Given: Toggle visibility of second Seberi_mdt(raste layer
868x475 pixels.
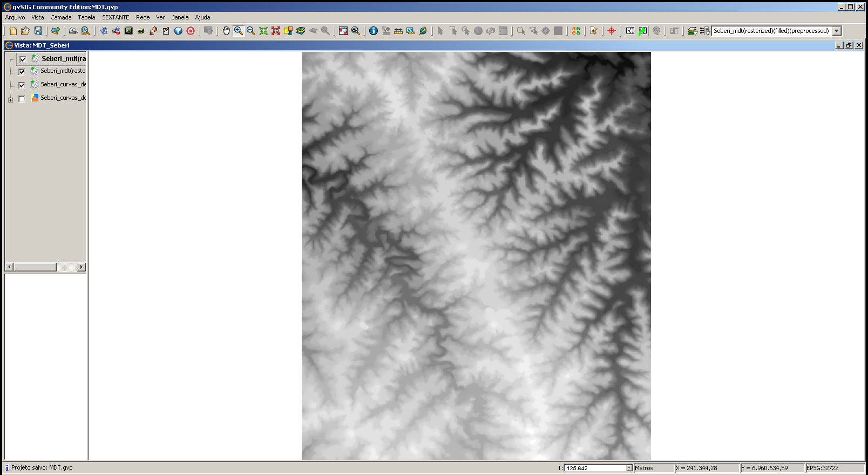Looking at the screenshot, I should tap(22, 71).
